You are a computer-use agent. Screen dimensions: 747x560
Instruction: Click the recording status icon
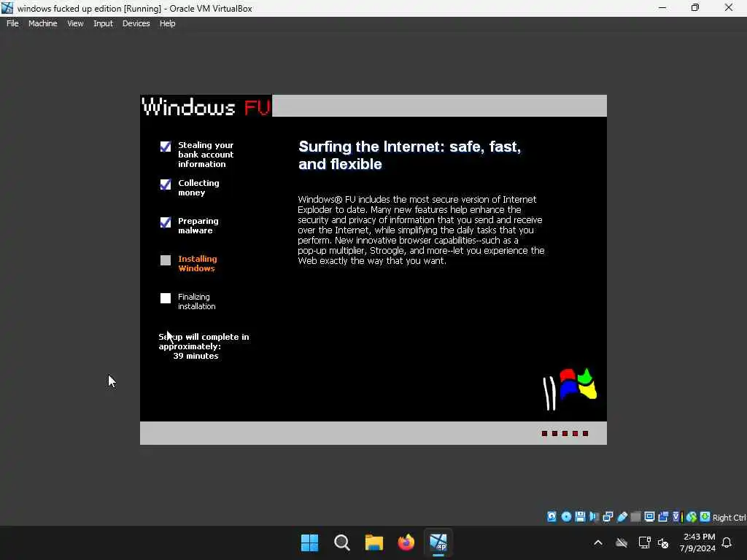click(x=663, y=517)
